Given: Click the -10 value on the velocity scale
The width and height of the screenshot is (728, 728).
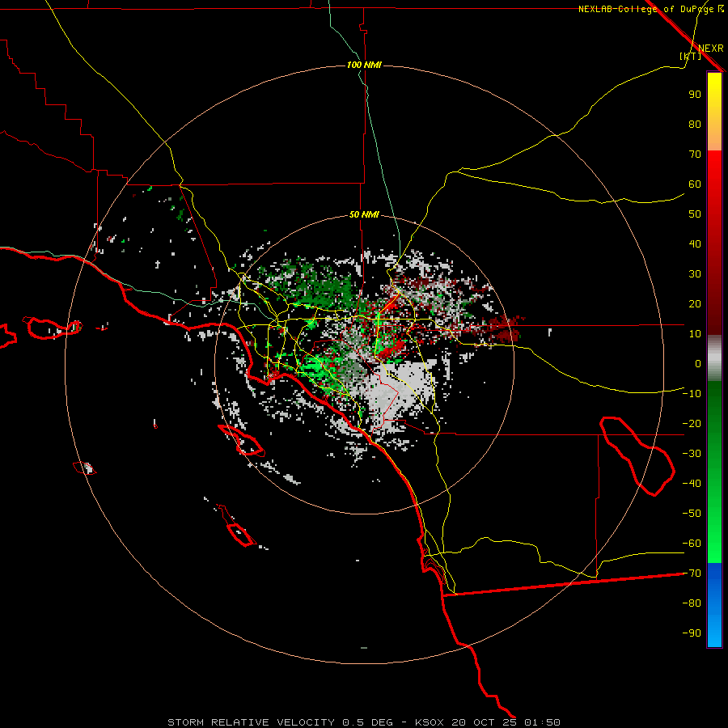Looking at the screenshot, I should pyautogui.click(x=692, y=394).
